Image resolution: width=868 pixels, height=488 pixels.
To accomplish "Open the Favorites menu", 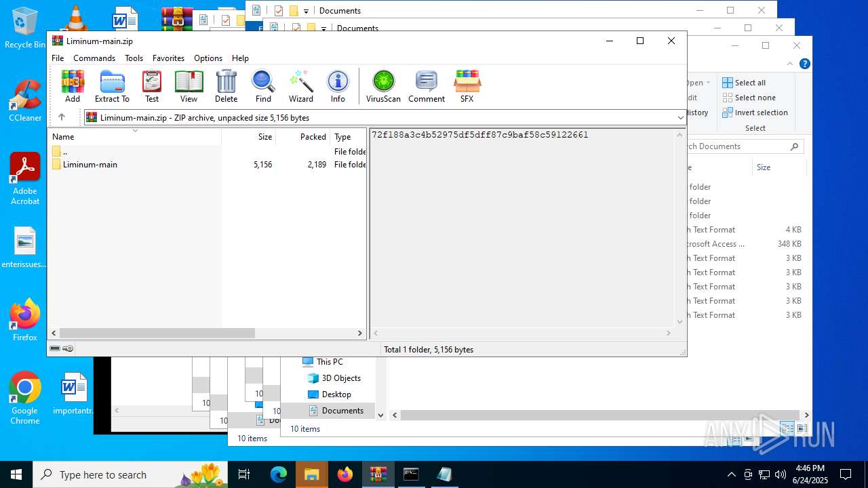I will 168,58.
